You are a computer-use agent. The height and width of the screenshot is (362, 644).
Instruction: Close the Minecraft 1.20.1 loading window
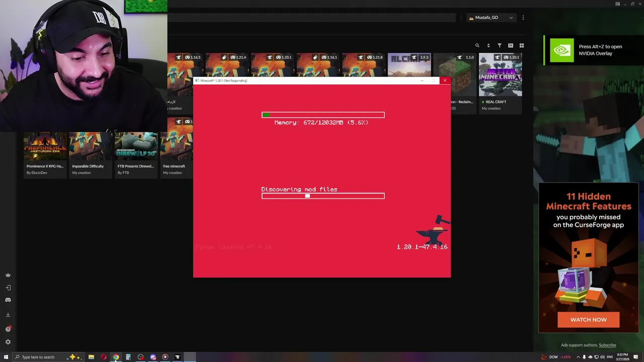pyautogui.click(x=445, y=80)
